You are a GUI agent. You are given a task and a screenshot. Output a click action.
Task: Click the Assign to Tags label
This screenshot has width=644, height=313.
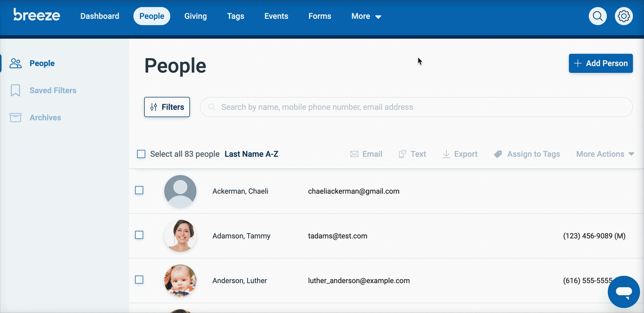pos(533,154)
